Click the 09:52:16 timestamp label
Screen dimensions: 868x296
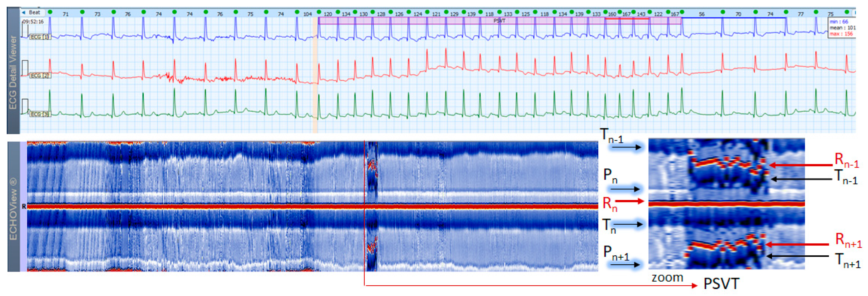pyautogui.click(x=33, y=22)
